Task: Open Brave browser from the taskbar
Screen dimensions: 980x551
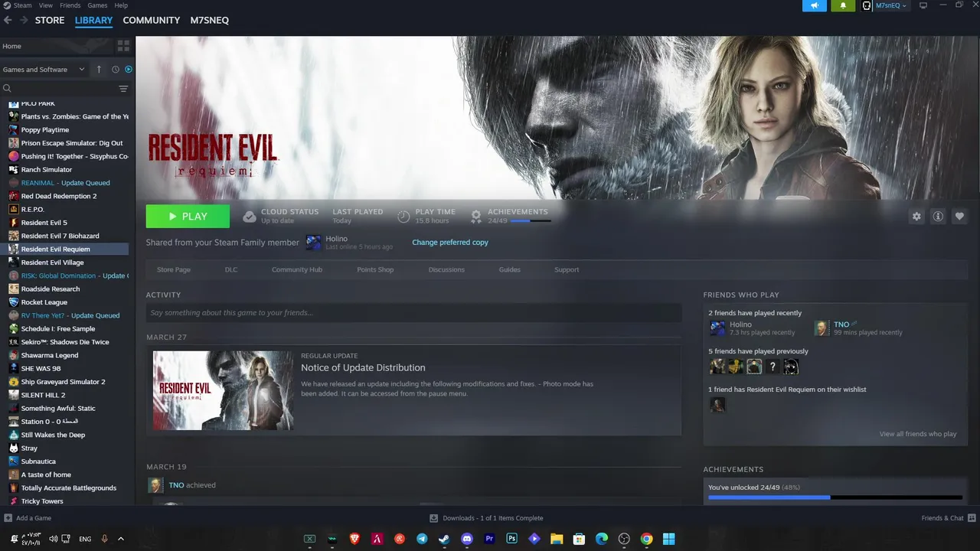Action: [354, 539]
